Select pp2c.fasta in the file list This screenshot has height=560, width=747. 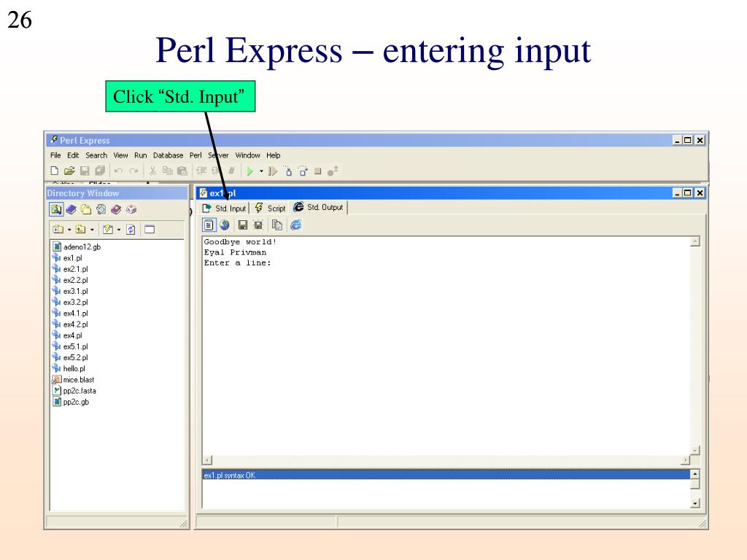[74, 391]
